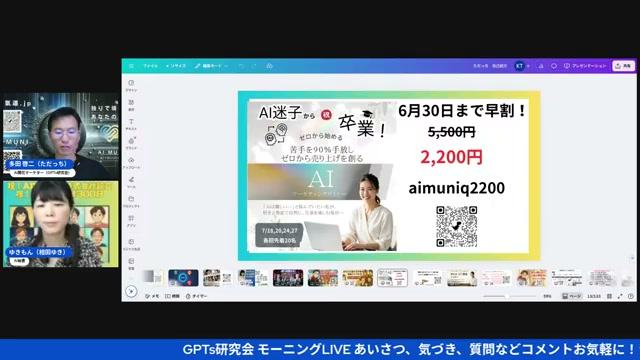Open the KT user avatar
The width and height of the screenshot is (640, 360).
click(519, 66)
